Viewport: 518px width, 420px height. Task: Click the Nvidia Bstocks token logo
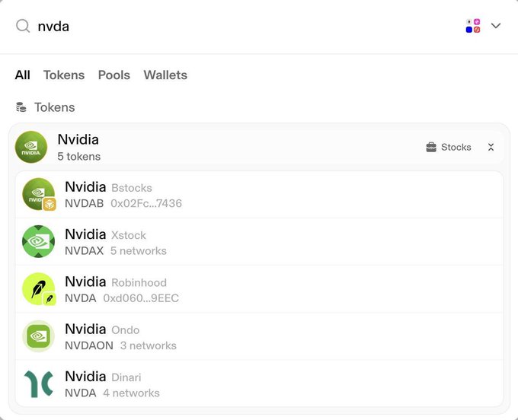click(38, 194)
